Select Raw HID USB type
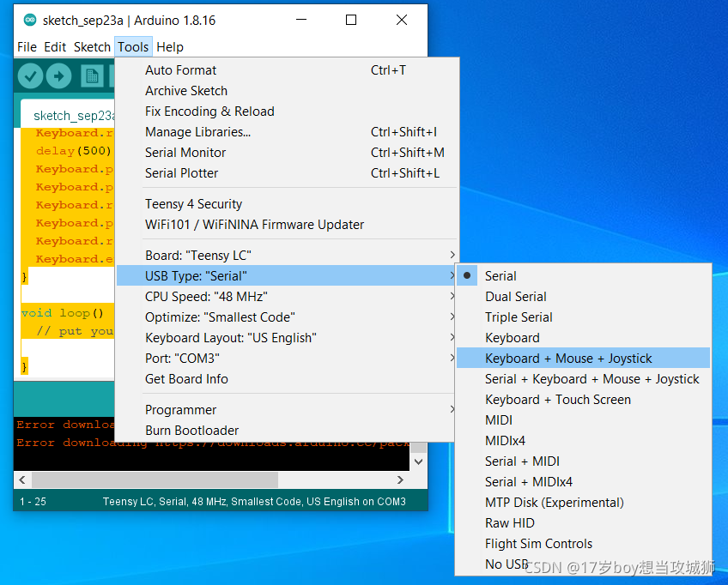 [x=583, y=523]
